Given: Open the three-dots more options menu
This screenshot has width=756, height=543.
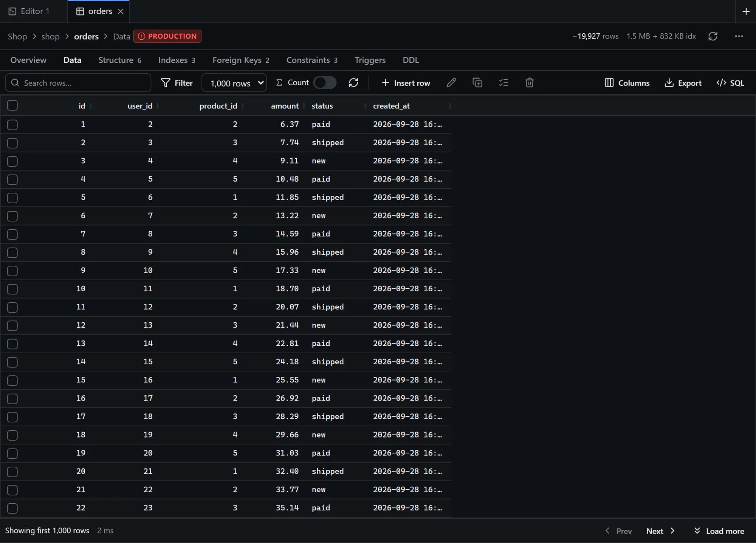Looking at the screenshot, I should pos(739,36).
